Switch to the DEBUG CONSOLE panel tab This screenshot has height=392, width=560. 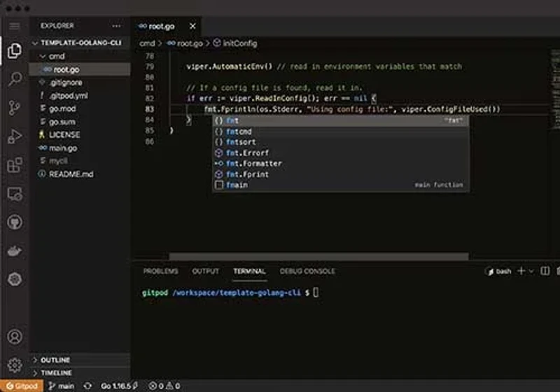coord(307,272)
